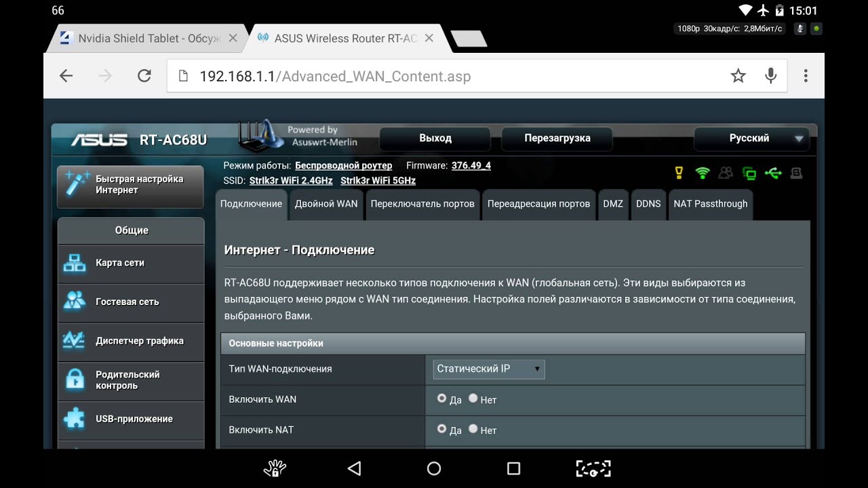Tap the Android back navigation button
This screenshot has height=488, width=868.
354,468
